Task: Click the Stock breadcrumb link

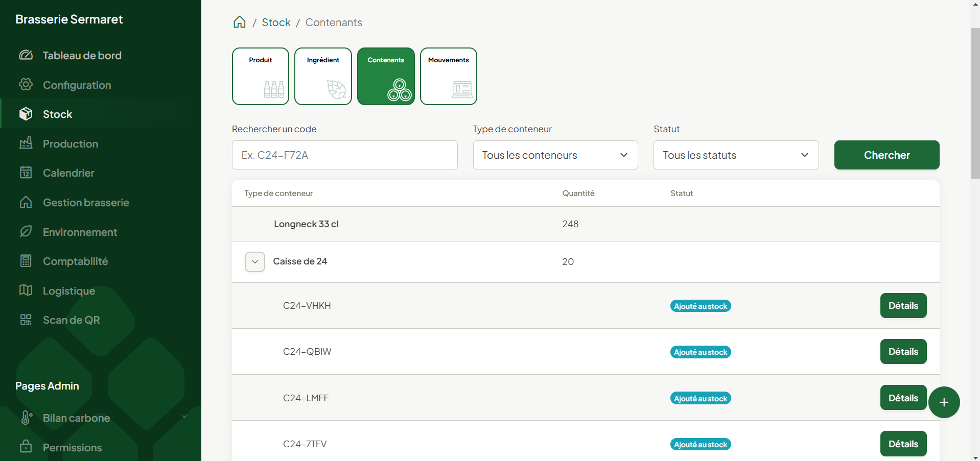Action: 276,22
